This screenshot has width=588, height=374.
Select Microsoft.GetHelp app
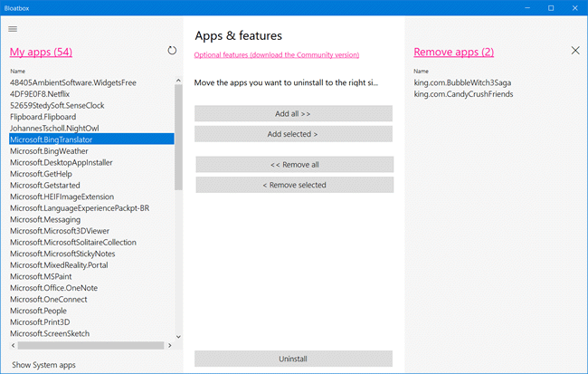(x=91, y=174)
